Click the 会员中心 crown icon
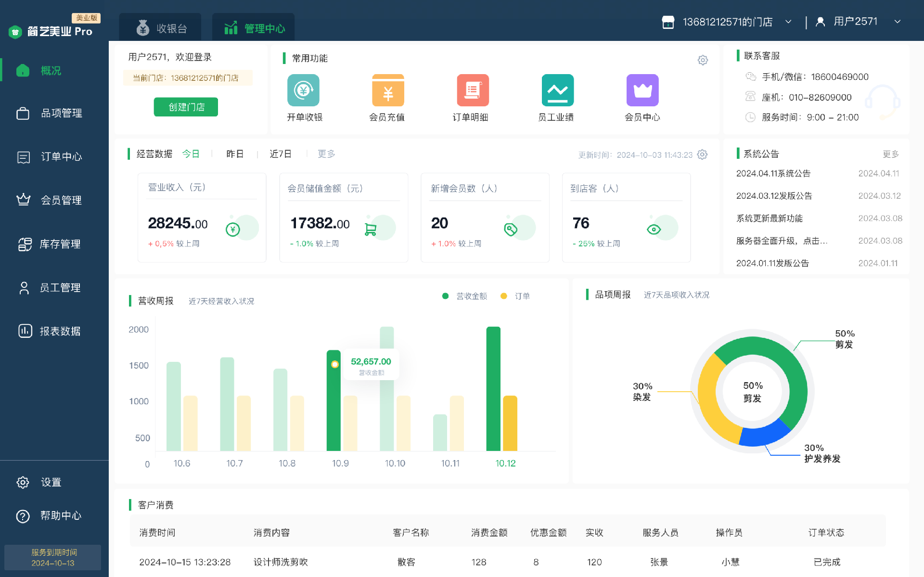This screenshot has width=924, height=577. click(x=642, y=90)
